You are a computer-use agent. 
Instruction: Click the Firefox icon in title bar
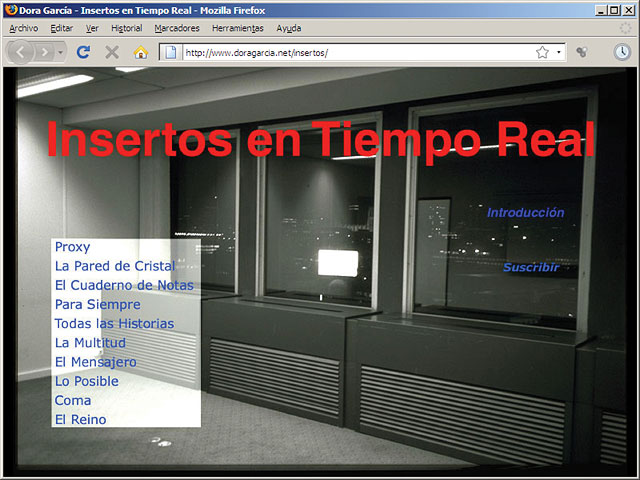[x=11, y=9]
